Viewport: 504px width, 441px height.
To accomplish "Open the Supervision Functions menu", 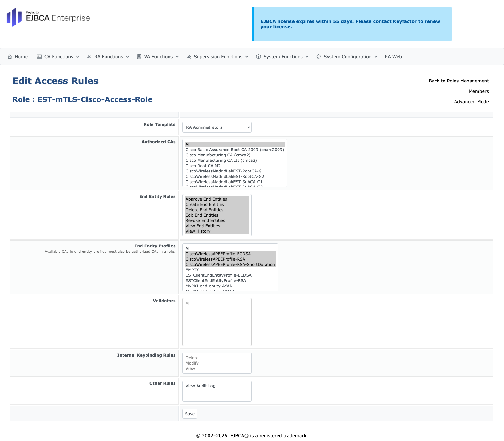I will [x=218, y=57].
